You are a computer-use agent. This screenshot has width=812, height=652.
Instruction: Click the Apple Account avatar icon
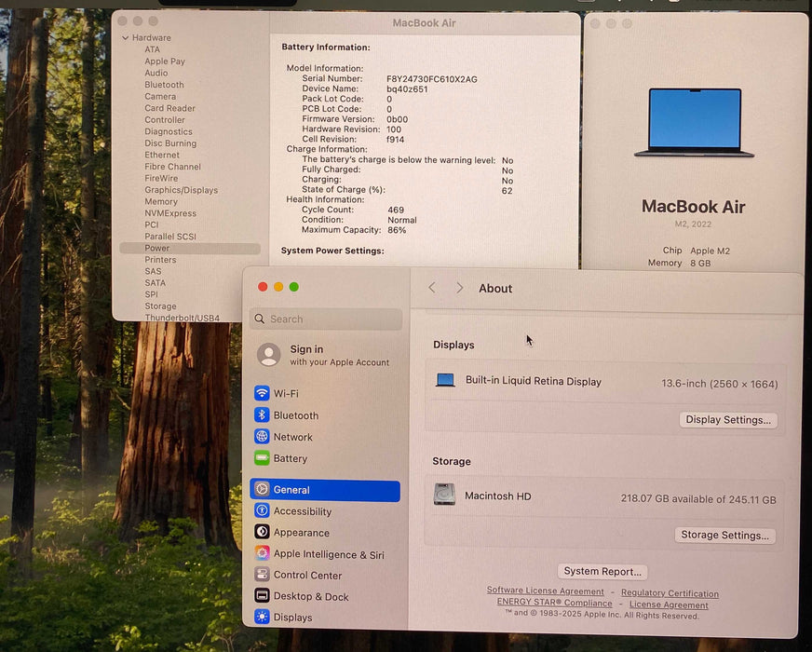(269, 355)
